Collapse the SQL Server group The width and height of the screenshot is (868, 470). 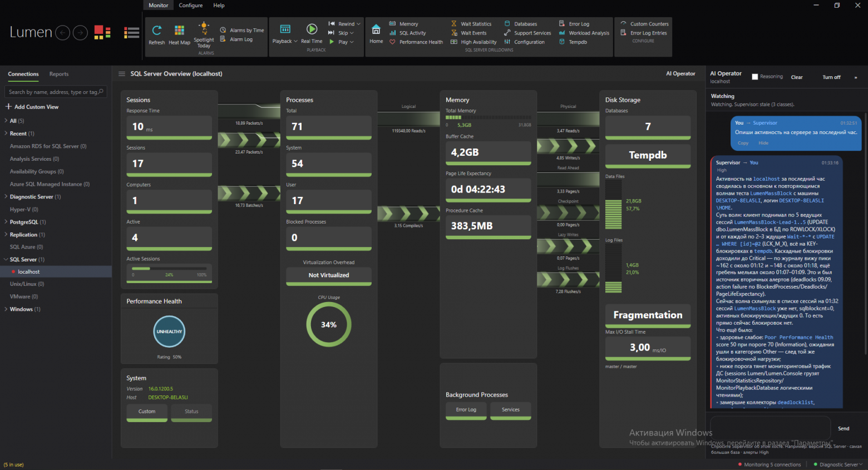(x=6, y=259)
